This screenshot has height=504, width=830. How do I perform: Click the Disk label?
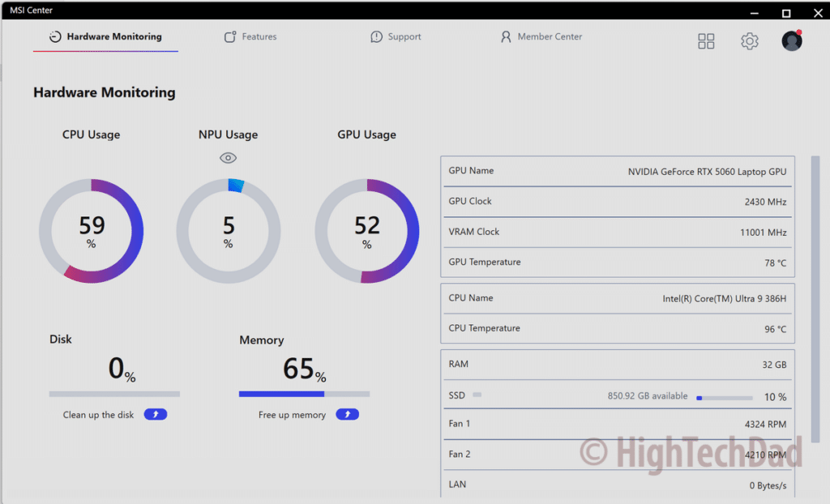pyautogui.click(x=60, y=340)
